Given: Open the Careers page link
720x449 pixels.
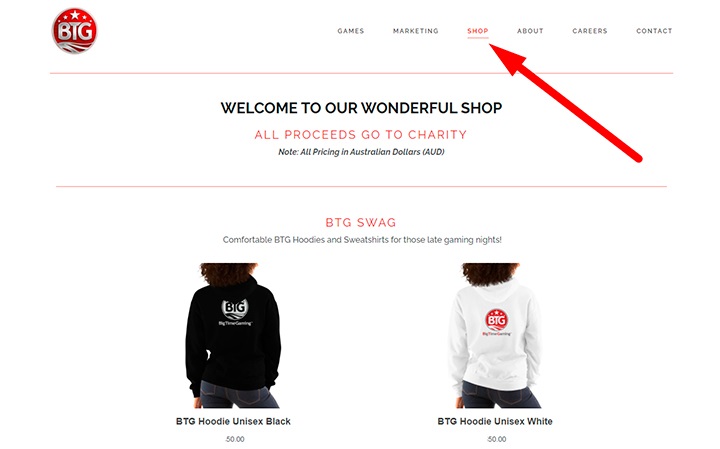Looking at the screenshot, I should (x=590, y=31).
